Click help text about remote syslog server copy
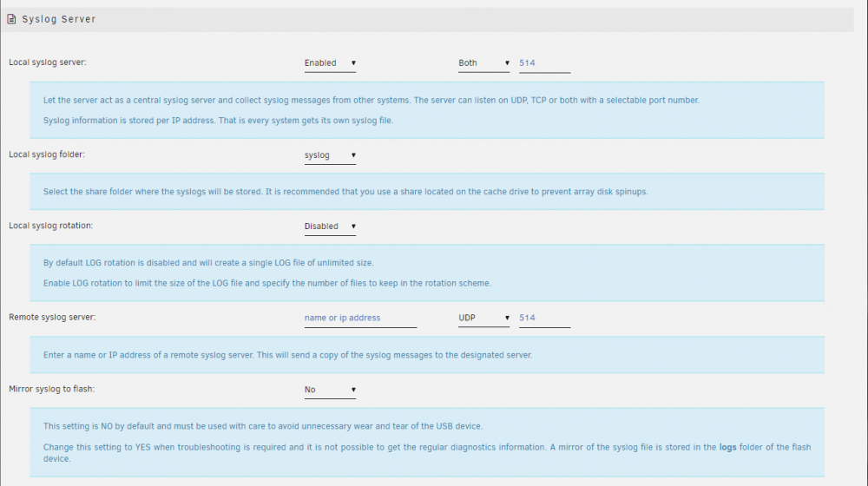Screen dimensions: 868x486 (287, 355)
